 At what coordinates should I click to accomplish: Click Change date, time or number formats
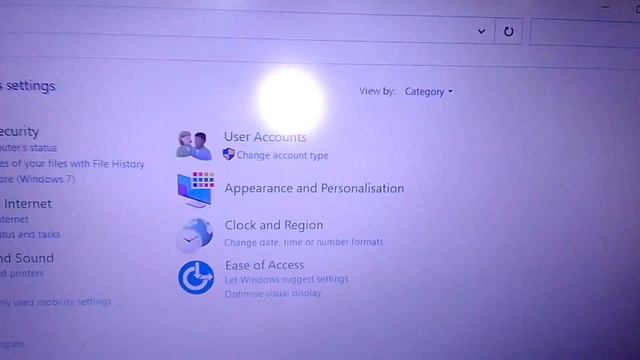(304, 242)
